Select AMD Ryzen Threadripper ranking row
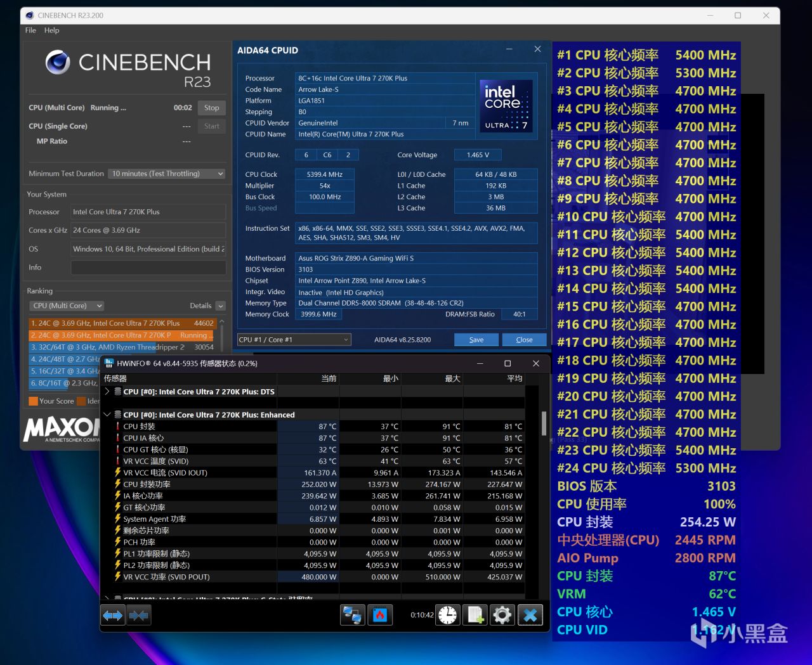The width and height of the screenshot is (812, 665). (122, 347)
